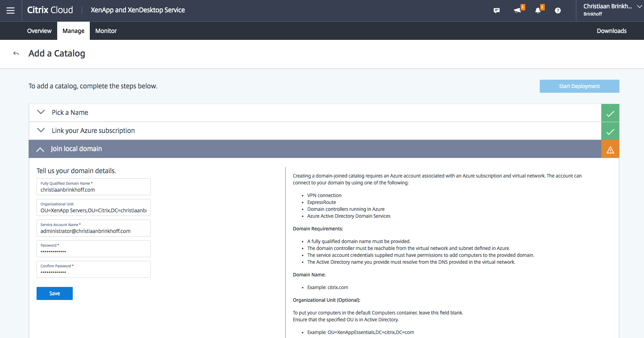This screenshot has height=338, width=644.
Task: Click the orange warning icon for Join local domain
Action: tap(610, 149)
